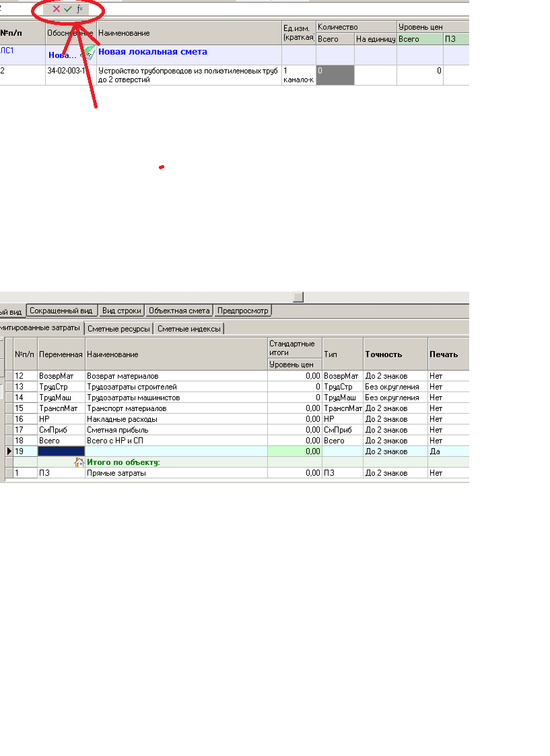Click the house icon beside Итого по объекту
The width and height of the screenshot is (550, 756).
tap(79, 462)
